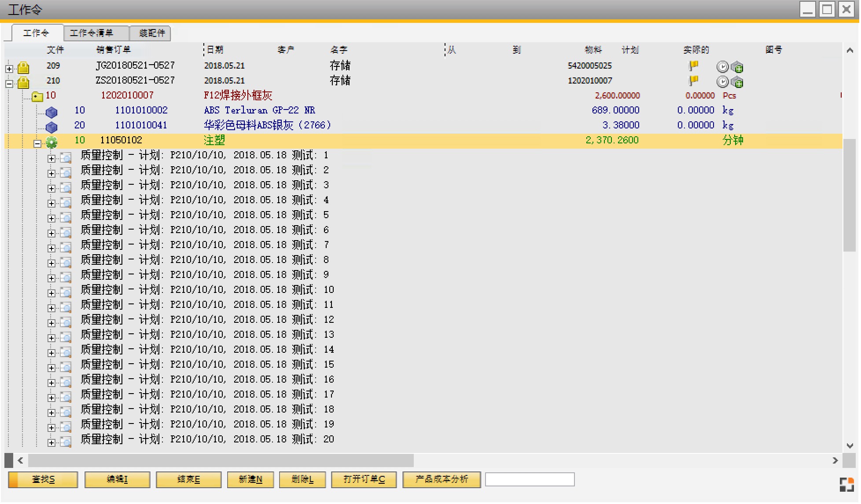Click the yellow flag icon for order 209
The width and height of the screenshot is (861, 504).
(x=694, y=66)
